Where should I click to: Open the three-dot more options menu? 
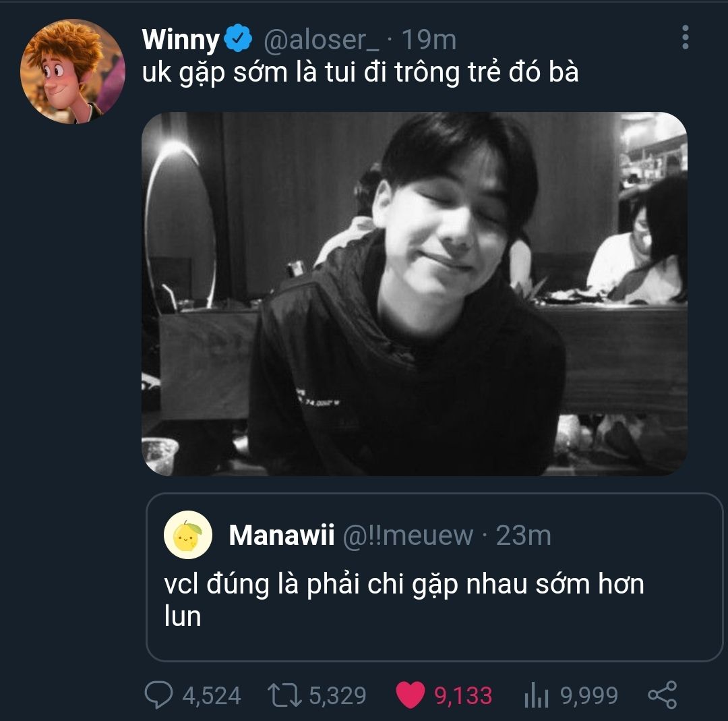(685, 38)
